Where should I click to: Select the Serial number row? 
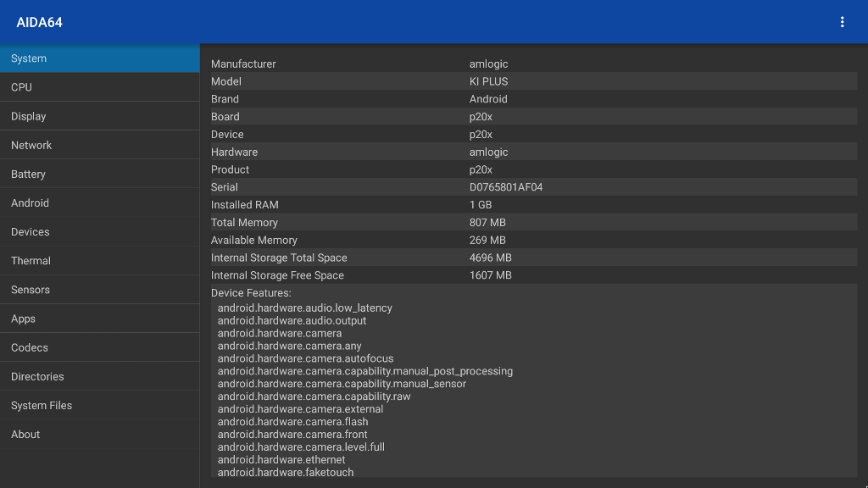(x=534, y=187)
